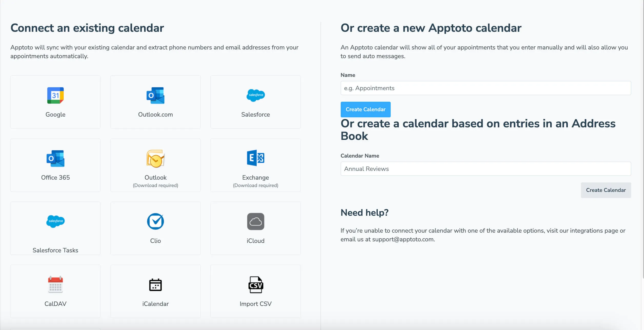Click Create Calendar for the Address Book calendar
This screenshot has height=330, width=644.
point(606,190)
